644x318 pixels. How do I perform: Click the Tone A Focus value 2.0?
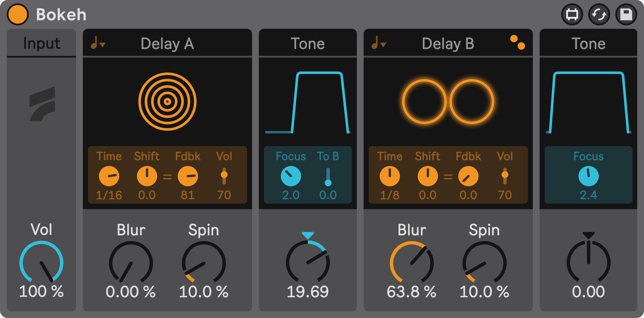291,195
